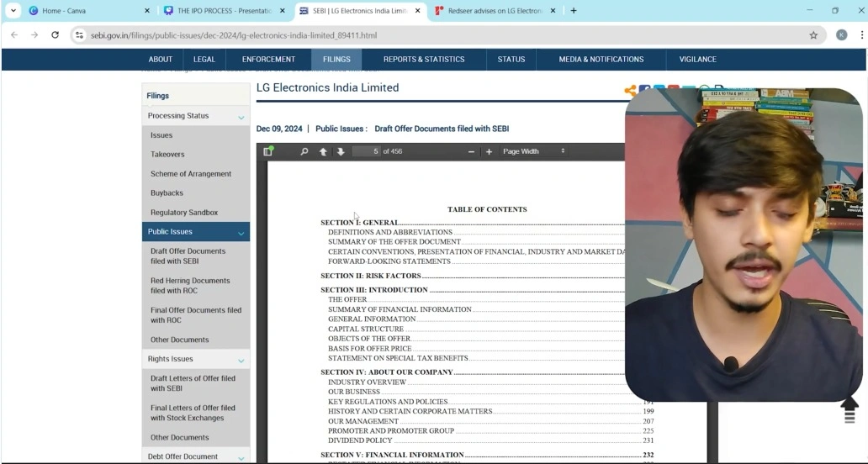Go to previous PDF page

click(x=323, y=151)
